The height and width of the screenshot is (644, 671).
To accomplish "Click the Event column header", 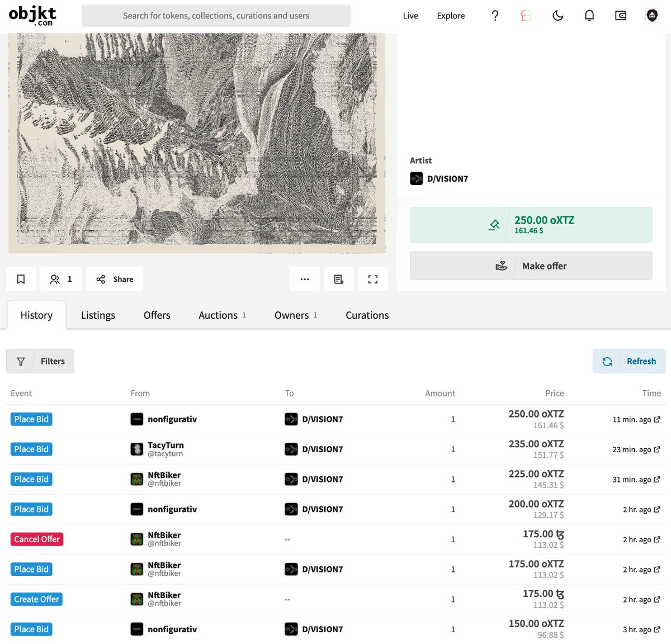I will (21, 393).
